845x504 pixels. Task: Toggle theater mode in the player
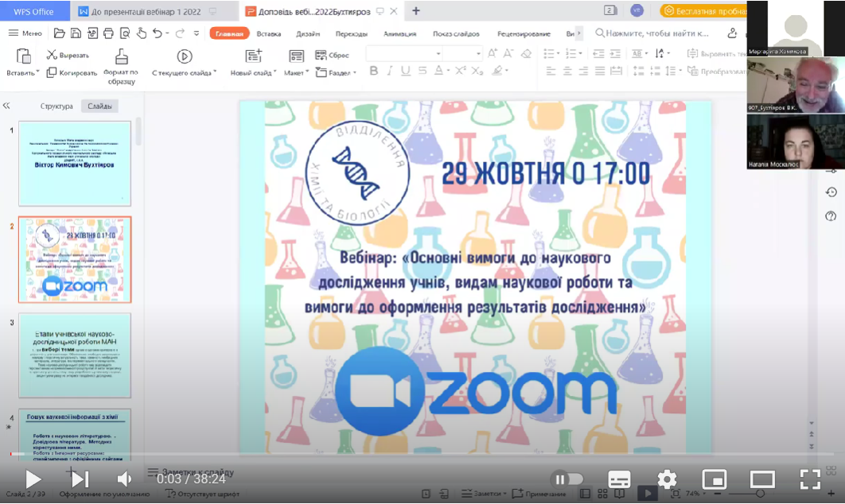pos(762,479)
